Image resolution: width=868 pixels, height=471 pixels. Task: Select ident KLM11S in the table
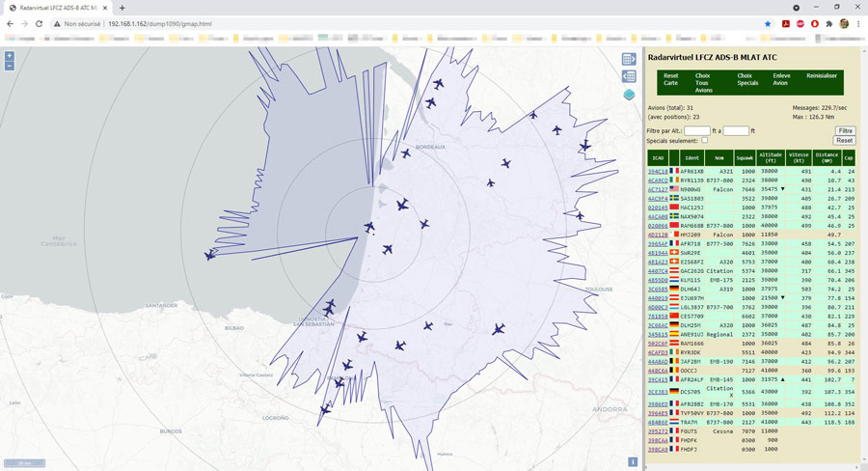pos(691,280)
